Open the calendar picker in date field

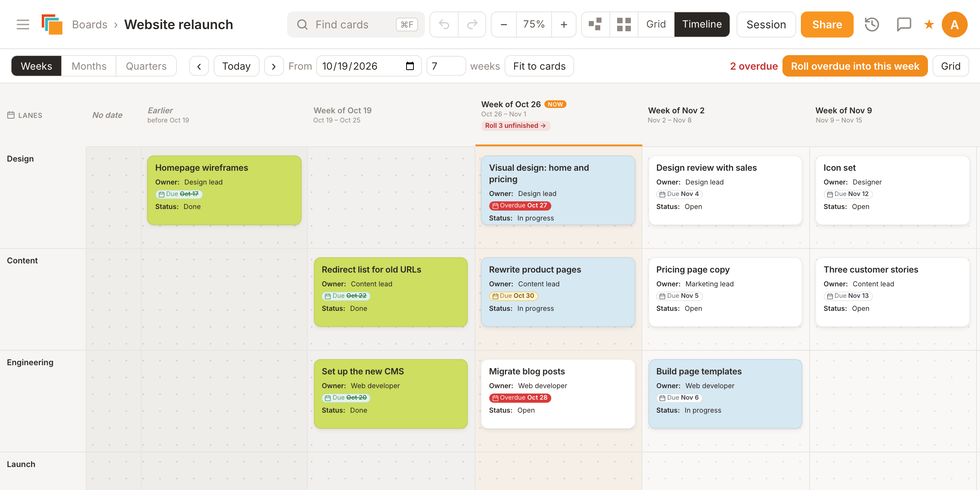(x=410, y=66)
